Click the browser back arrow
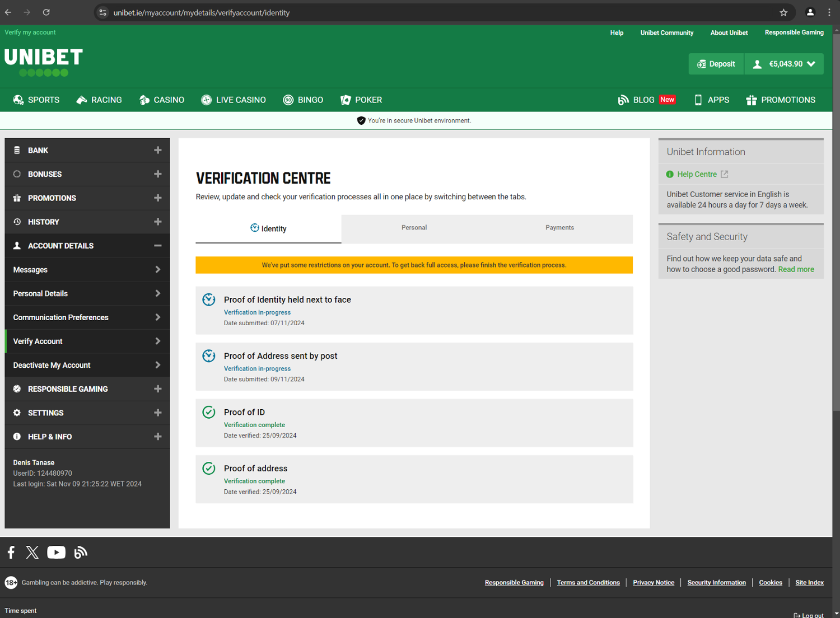 8,12
